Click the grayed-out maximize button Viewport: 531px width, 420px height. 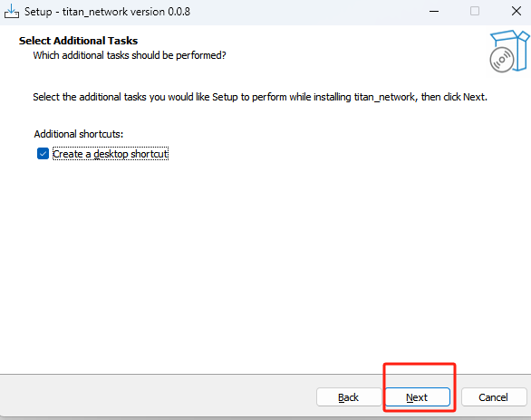click(475, 11)
